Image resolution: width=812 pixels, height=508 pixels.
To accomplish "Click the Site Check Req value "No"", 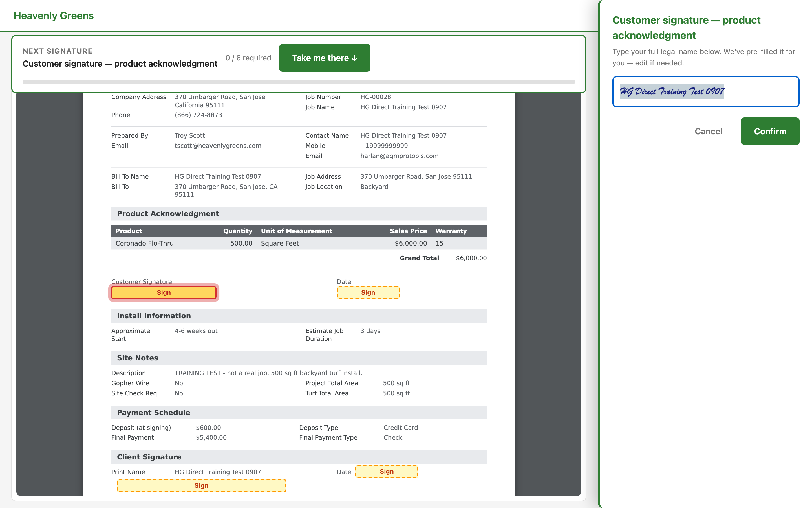I will (179, 393).
